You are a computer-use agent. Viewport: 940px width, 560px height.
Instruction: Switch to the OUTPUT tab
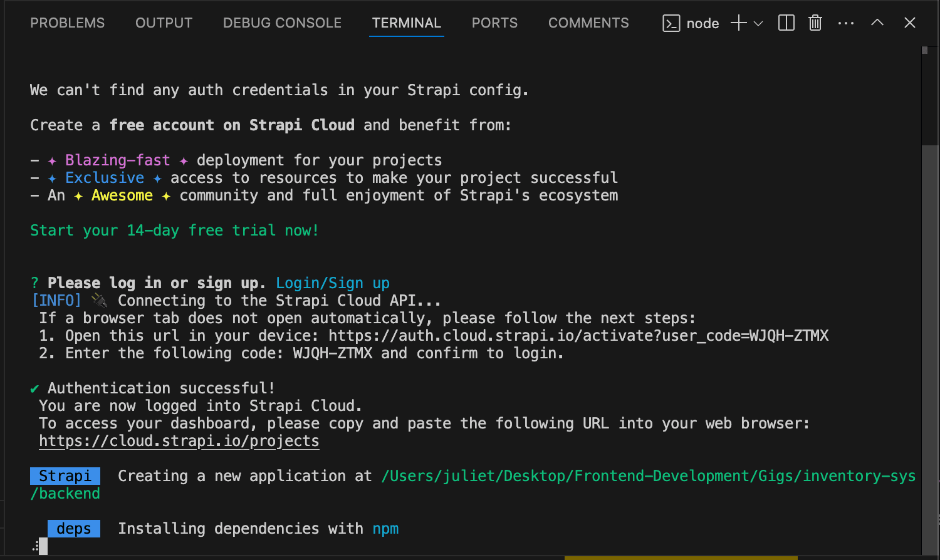pos(164,23)
